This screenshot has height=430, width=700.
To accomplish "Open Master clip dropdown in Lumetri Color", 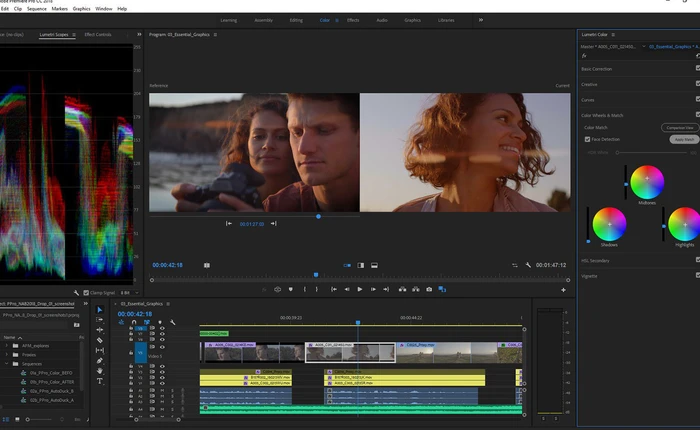I will tap(644, 46).
